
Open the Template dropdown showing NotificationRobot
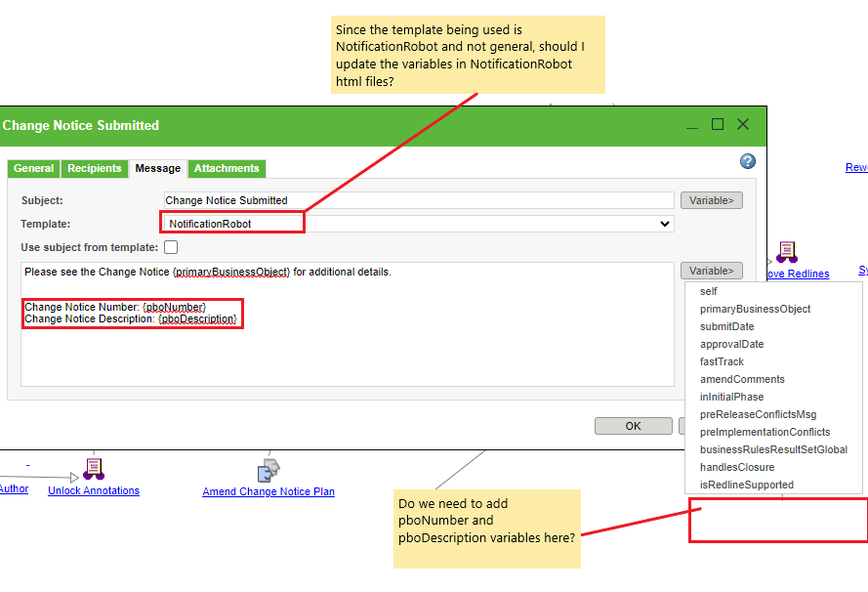[x=419, y=224]
